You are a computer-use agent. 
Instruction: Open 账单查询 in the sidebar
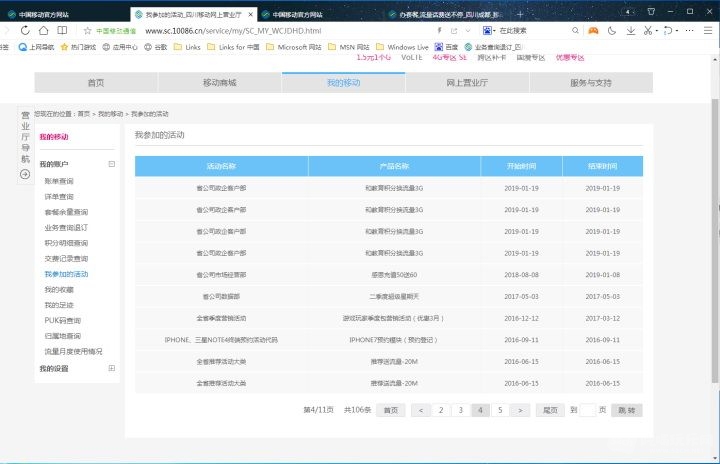[59, 181]
